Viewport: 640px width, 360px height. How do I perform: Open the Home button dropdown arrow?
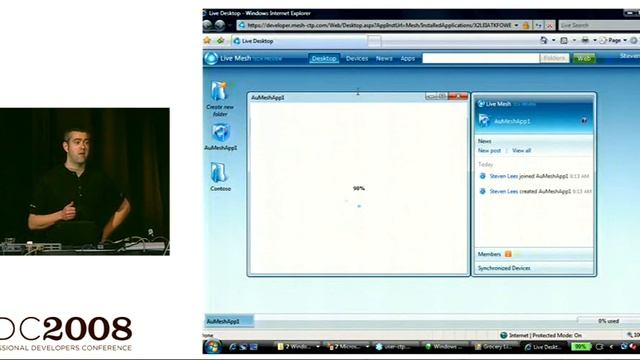(x=553, y=40)
